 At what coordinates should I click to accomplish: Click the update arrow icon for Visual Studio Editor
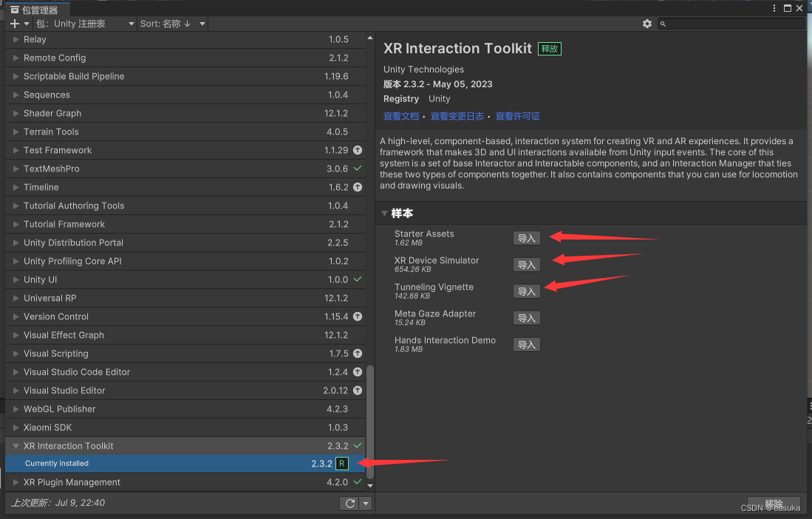(358, 390)
